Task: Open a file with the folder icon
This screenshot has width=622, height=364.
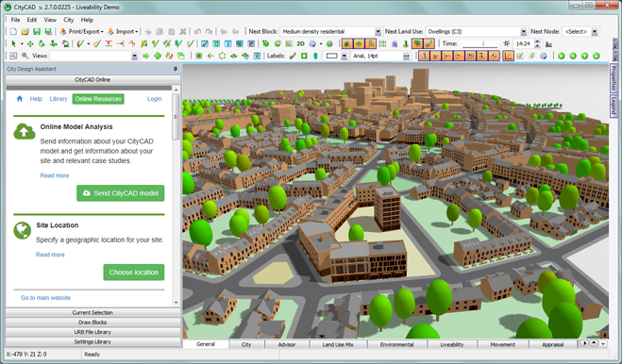Action: [25, 32]
